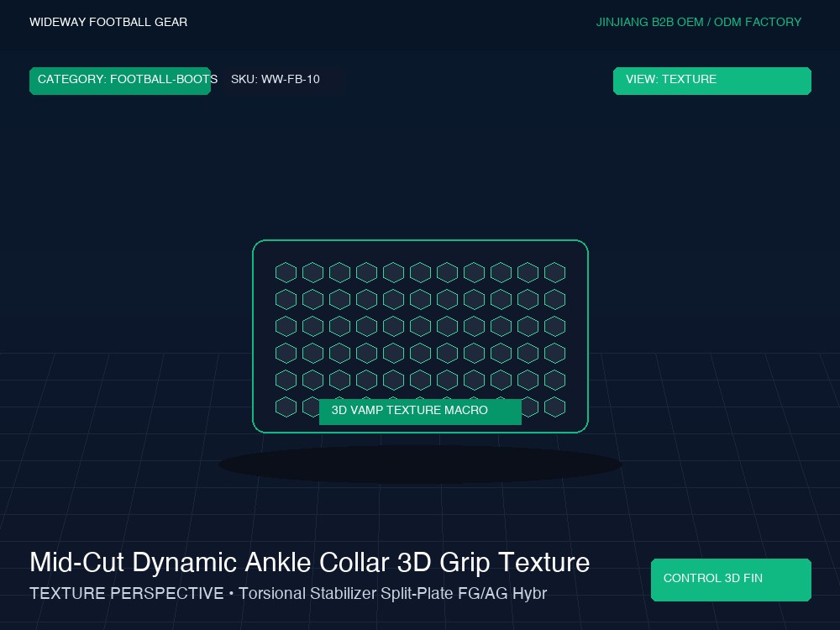The width and height of the screenshot is (840, 630).
Task: Click the second hexagon in the top row
Action: coord(312,273)
